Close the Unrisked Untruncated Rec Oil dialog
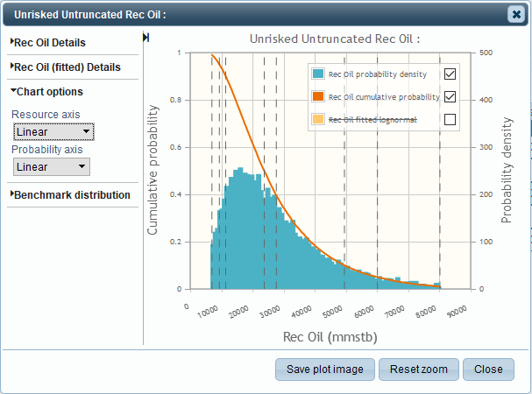The image size is (532, 394). 516,14
